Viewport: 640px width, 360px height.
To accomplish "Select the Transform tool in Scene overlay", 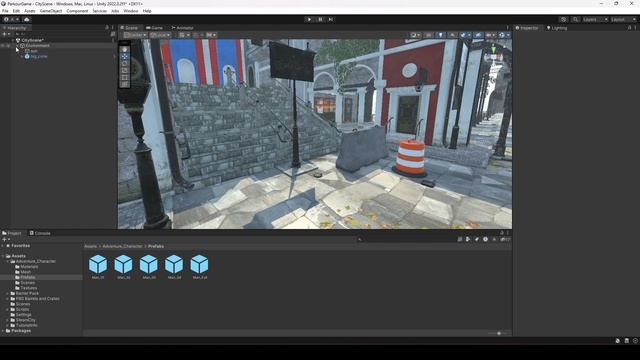I will (x=124, y=84).
